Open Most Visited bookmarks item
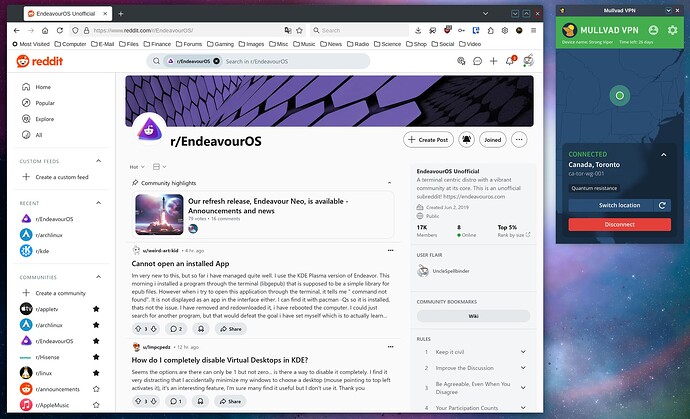The width and height of the screenshot is (690, 419). (31, 44)
